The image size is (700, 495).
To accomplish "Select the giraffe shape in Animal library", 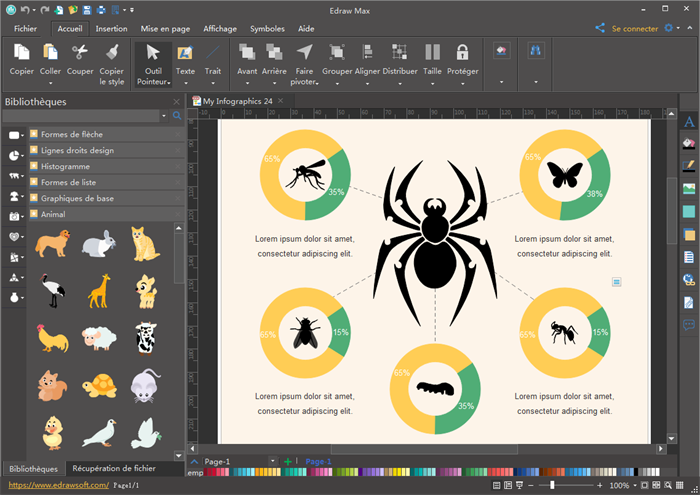I will tap(99, 291).
